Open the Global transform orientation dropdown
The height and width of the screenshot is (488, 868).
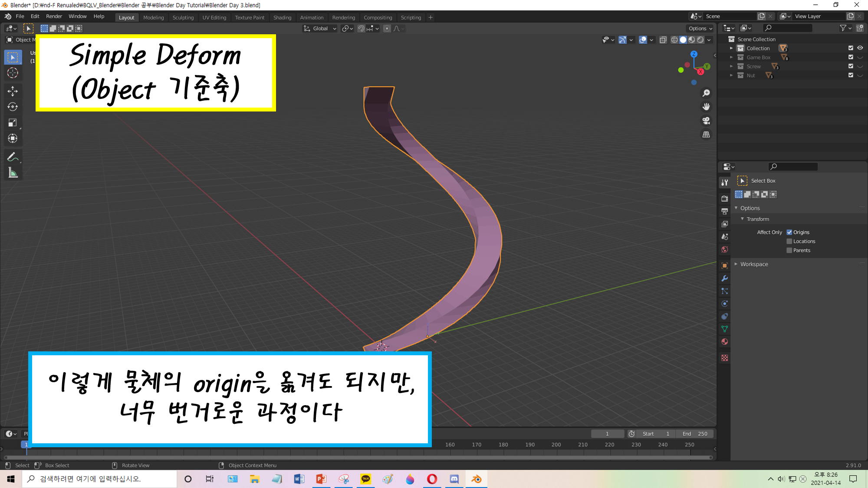coord(320,29)
